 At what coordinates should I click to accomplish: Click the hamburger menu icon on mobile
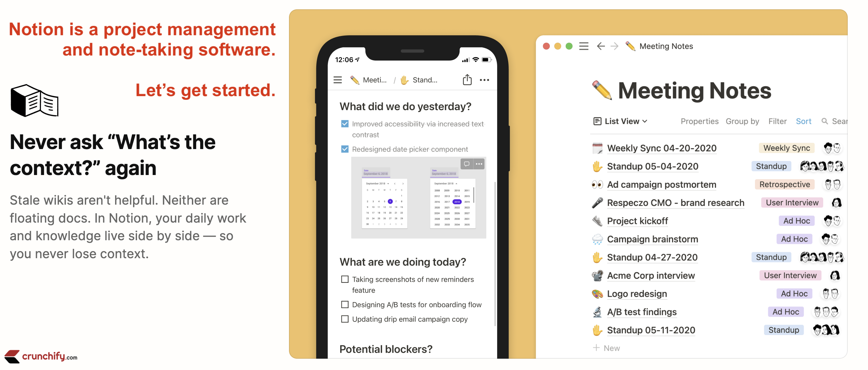338,79
